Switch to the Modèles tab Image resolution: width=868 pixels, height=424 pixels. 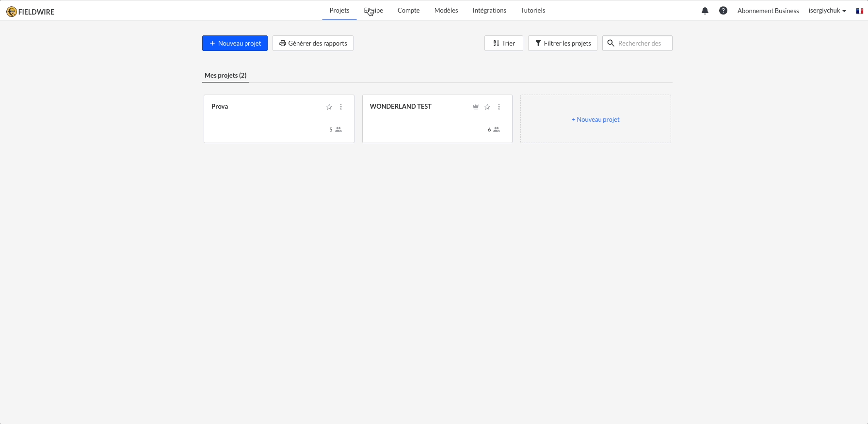coord(446,10)
